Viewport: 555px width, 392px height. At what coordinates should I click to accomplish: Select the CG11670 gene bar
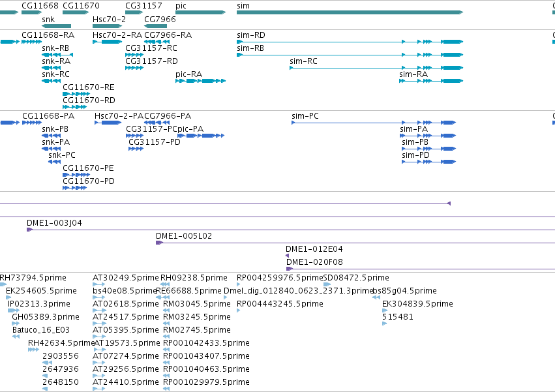(x=76, y=12)
